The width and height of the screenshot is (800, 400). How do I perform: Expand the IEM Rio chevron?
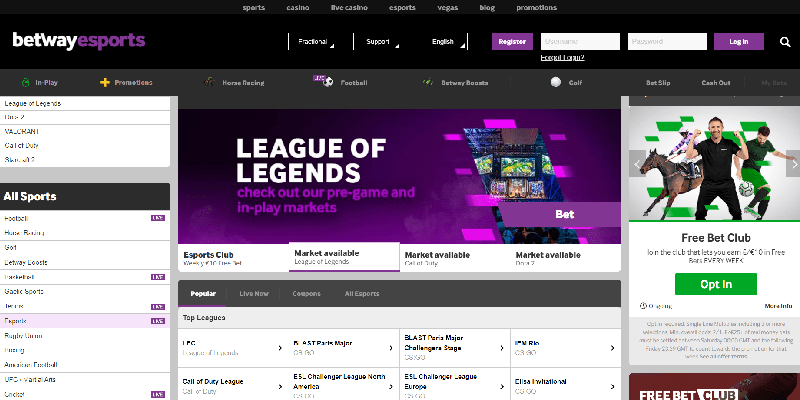pyautogui.click(x=612, y=348)
